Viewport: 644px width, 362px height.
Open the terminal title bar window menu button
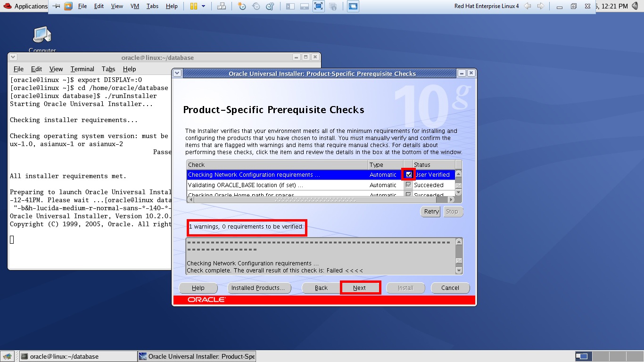click(x=13, y=57)
